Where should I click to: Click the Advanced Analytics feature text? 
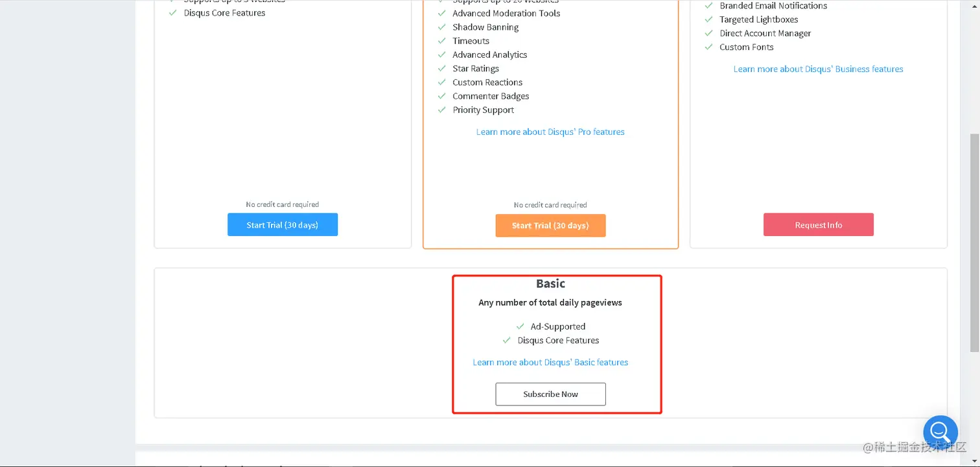pyautogui.click(x=489, y=54)
